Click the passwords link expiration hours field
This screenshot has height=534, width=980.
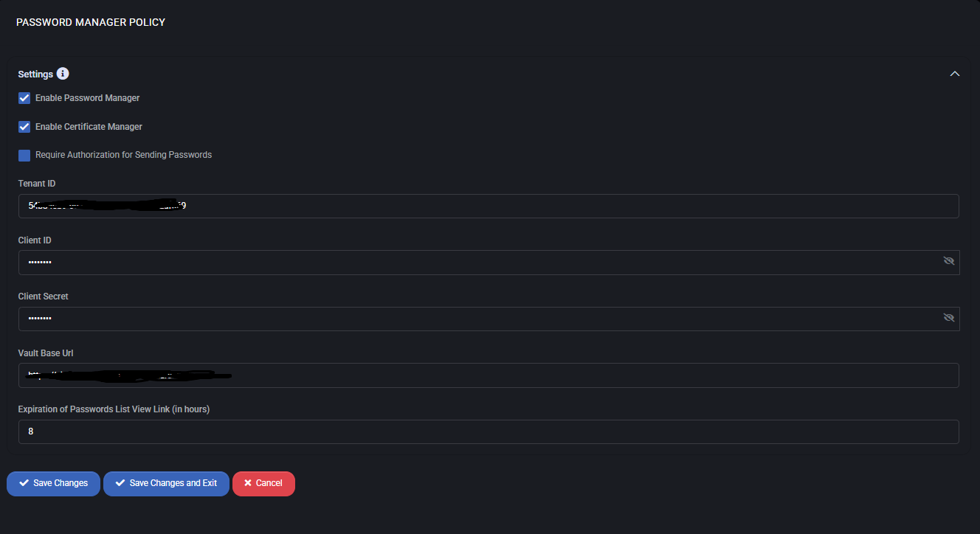[x=487, y=431]
